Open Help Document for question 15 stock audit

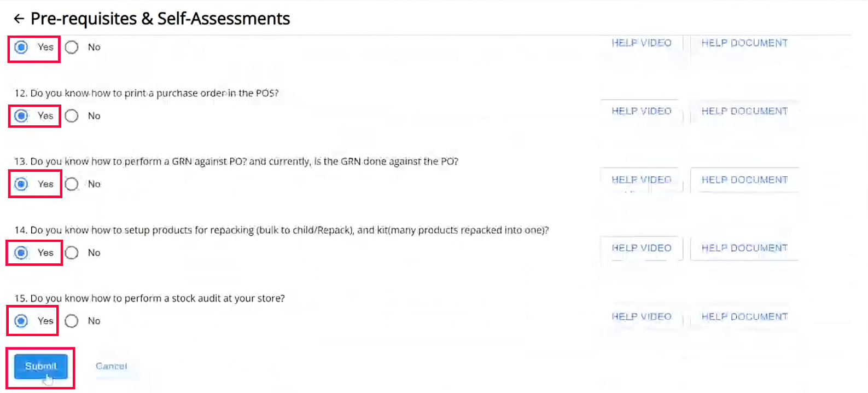(744, 317)
